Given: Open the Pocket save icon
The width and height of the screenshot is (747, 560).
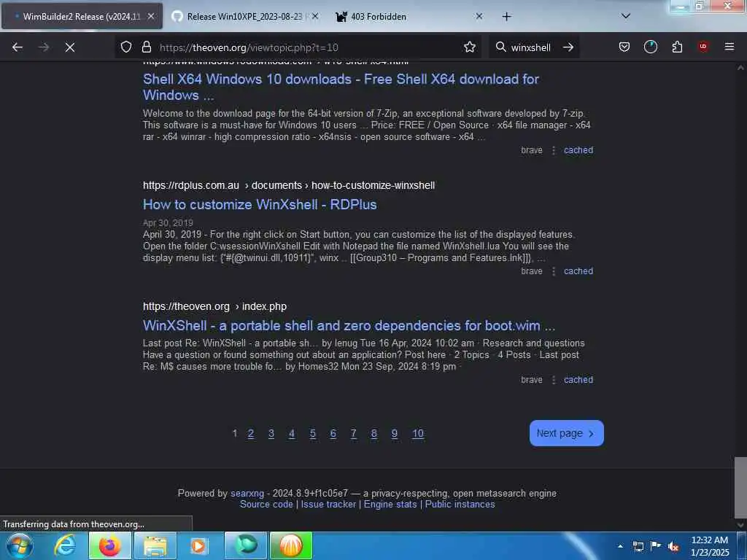Looking at the screenshot, I should [624, 47].
